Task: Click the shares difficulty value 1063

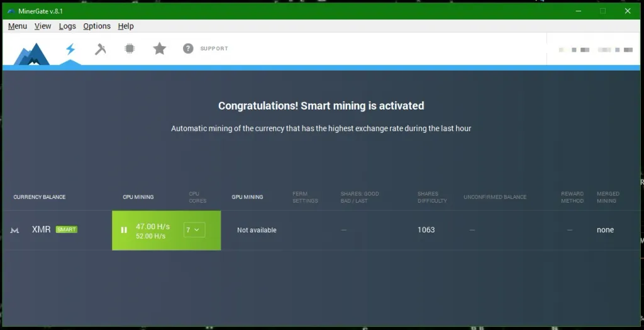Action: tap(426, 230)
